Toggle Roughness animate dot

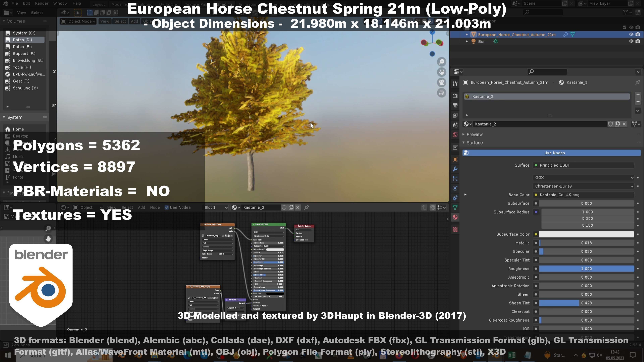(x=638, y=269)
